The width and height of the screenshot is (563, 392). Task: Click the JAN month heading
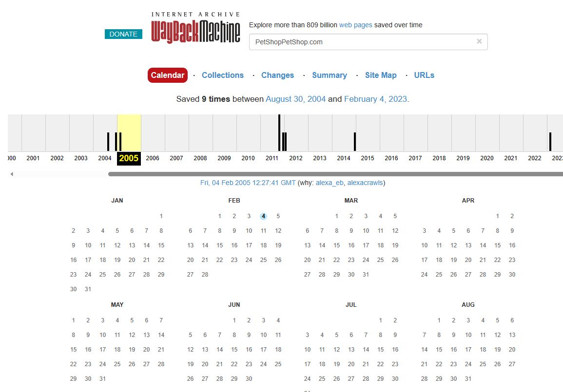pyautogui.click(x=117, y=201)
